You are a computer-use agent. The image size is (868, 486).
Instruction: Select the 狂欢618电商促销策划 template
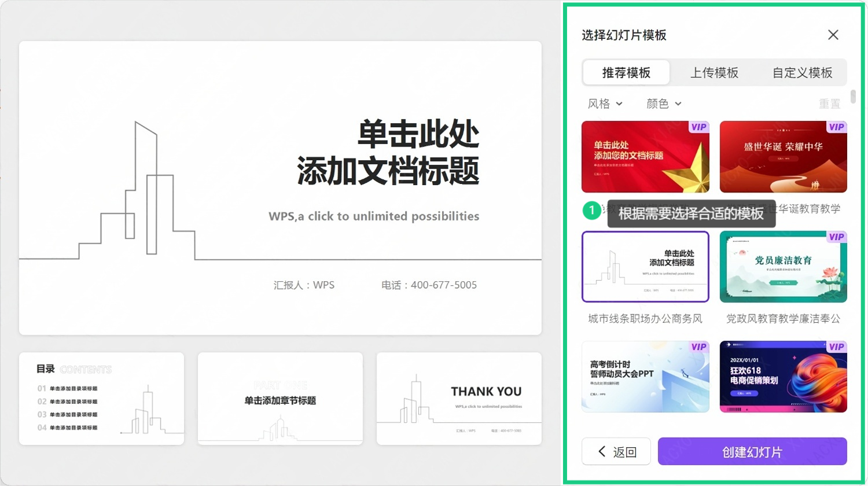coord(784,377)
